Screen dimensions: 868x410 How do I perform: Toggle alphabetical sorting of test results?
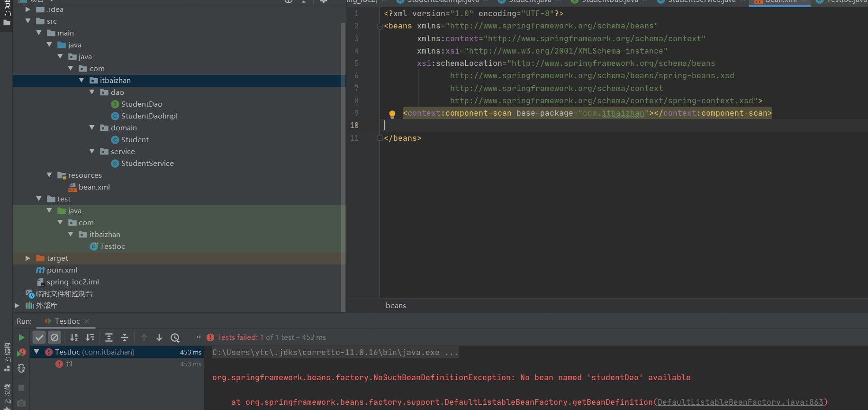coord(74,337)
